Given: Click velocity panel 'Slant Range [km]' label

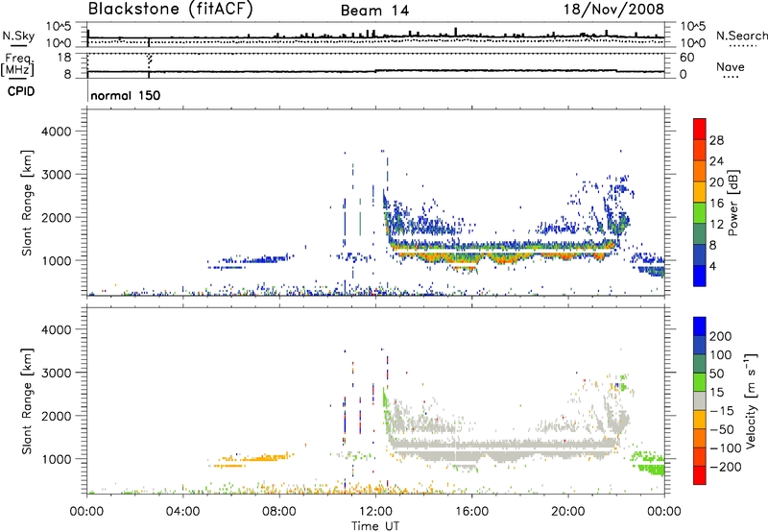Looking at the screenshot, I should coord(27,401).
